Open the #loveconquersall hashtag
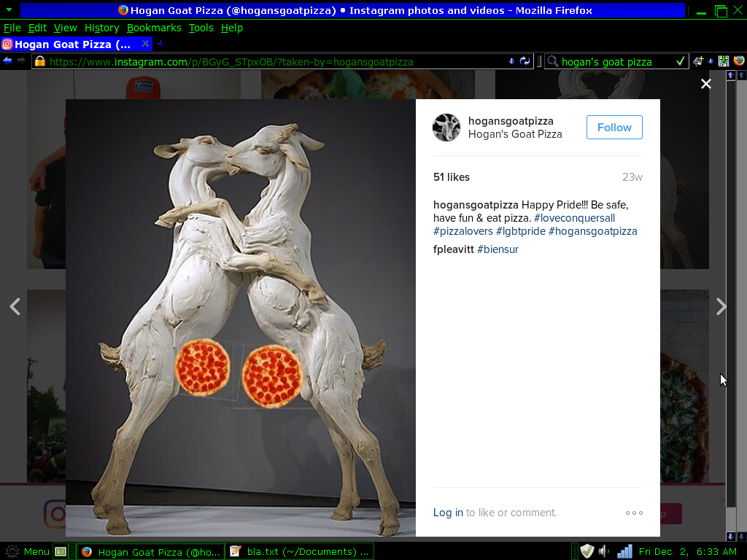747x560 pixels. click(x=574, y=218)
